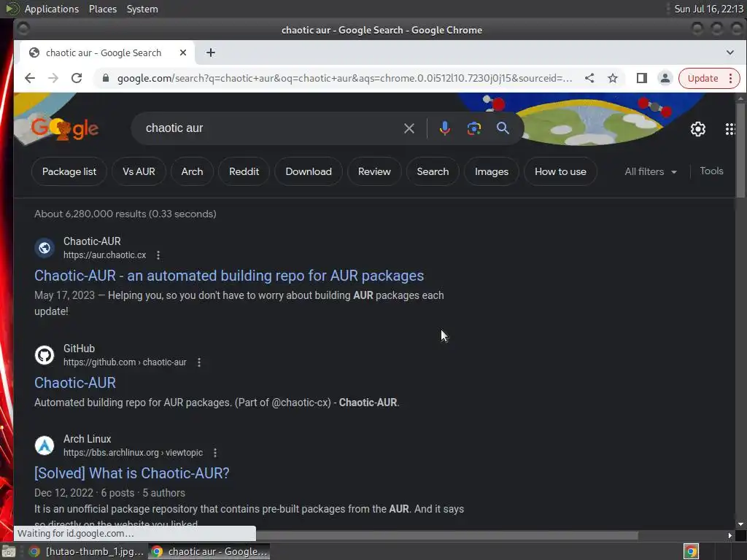The image size is (747, 560).
Task: Expand the All filters dropdown
Action: tap(651, 171)
